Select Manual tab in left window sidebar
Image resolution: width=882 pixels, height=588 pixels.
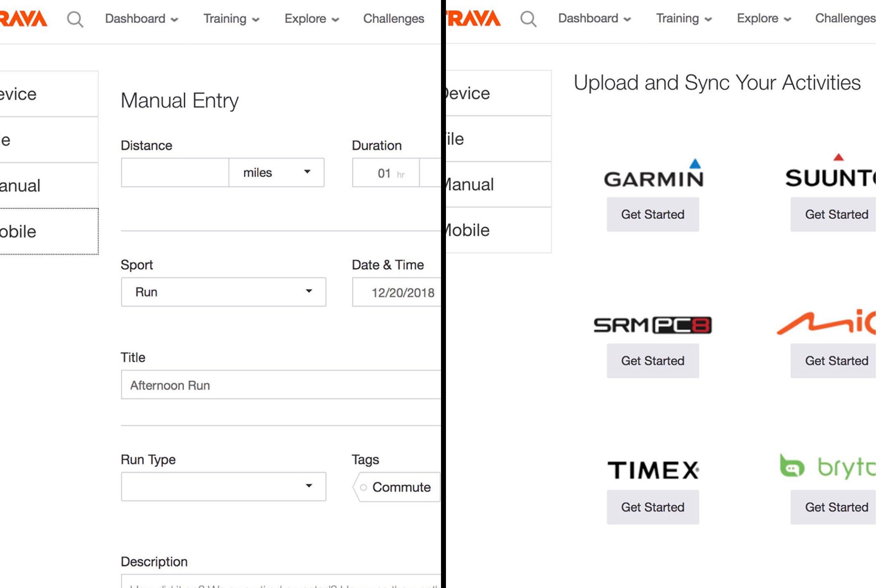pyautogui.click(x=49, y=186)
